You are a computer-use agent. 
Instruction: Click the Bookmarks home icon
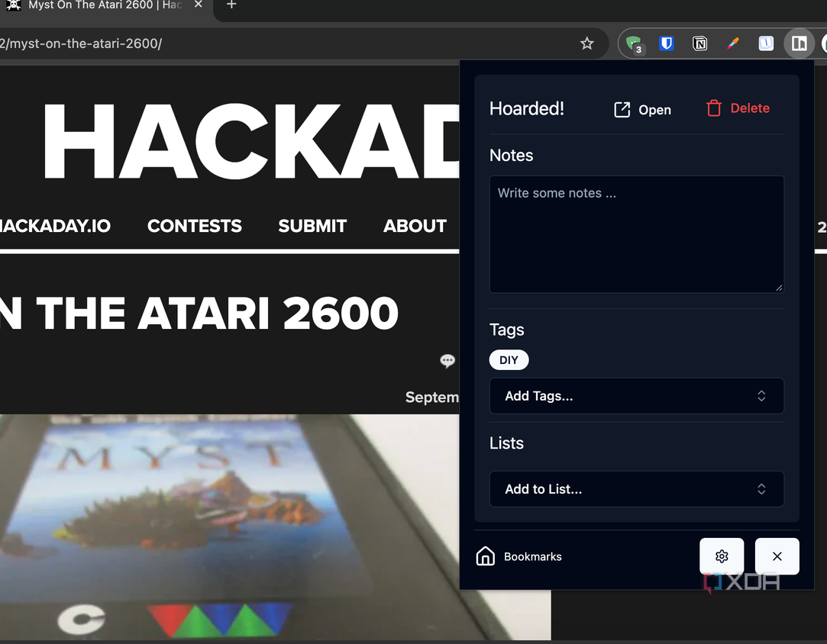point(485,556)
